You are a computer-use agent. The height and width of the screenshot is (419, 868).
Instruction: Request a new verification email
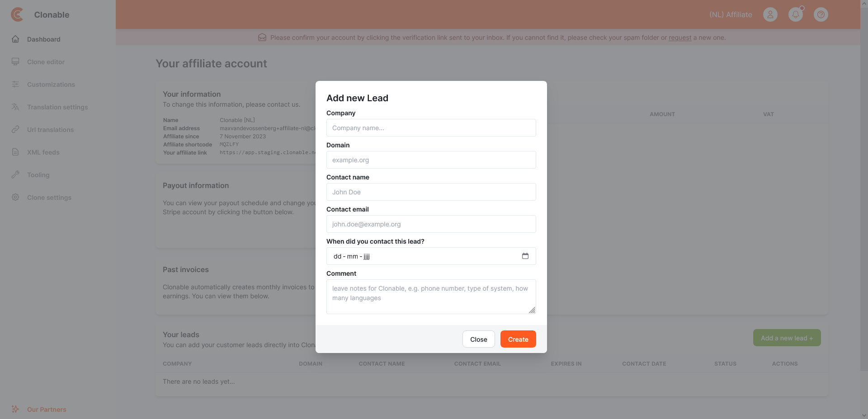[x=680, y=38]
